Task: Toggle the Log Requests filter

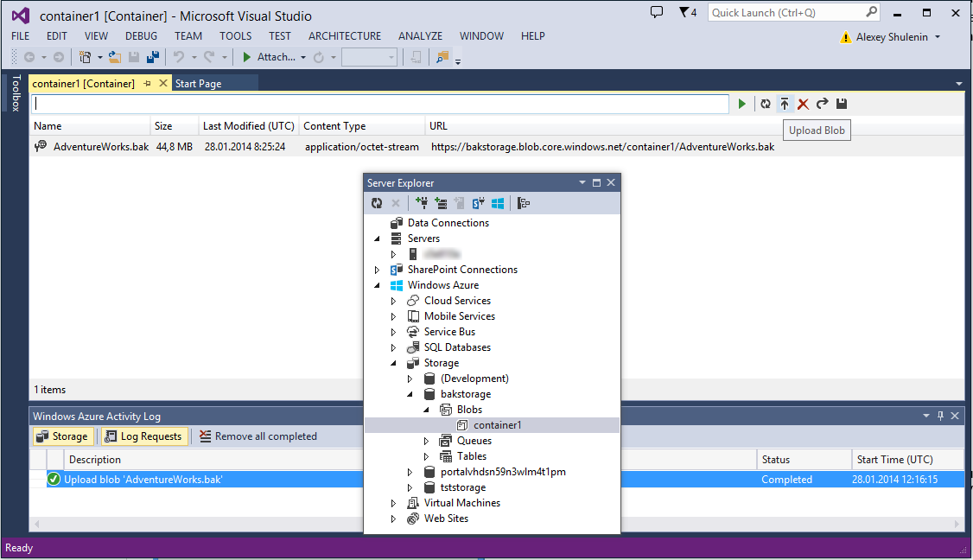Action: (x=144, y=436)
